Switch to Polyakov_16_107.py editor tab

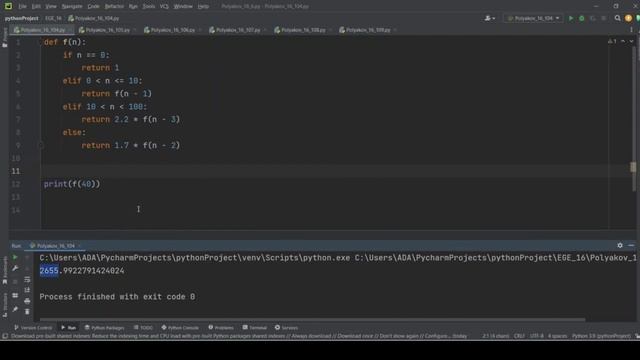point(238,30)
